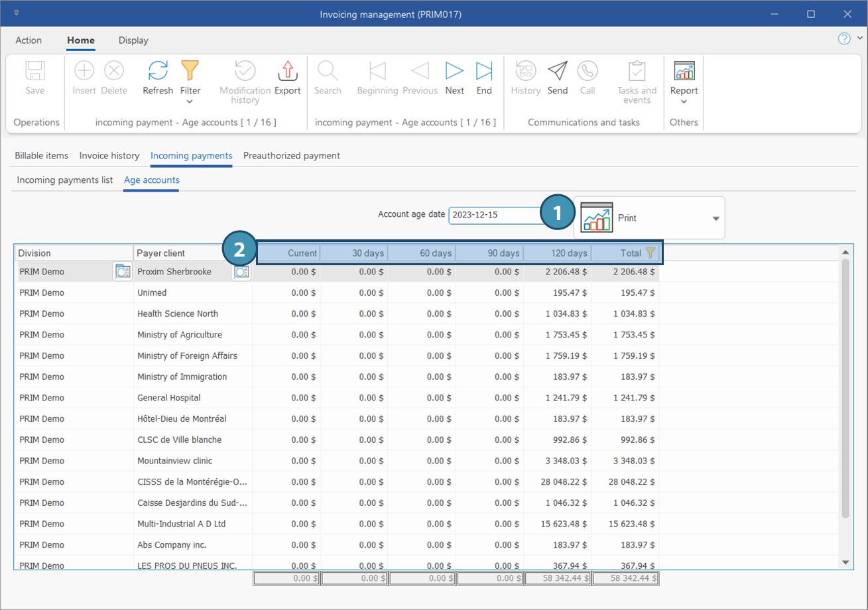This screenshot has width=868, height=610.
Task: Jump to End record icon
Action: click(x=484, y=71)
